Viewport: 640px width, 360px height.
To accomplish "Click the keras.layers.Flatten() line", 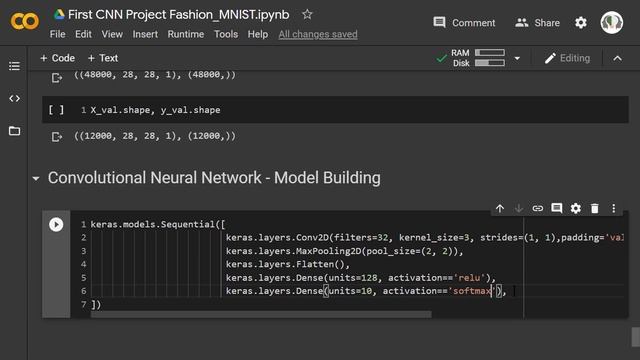I will [288, 264].
